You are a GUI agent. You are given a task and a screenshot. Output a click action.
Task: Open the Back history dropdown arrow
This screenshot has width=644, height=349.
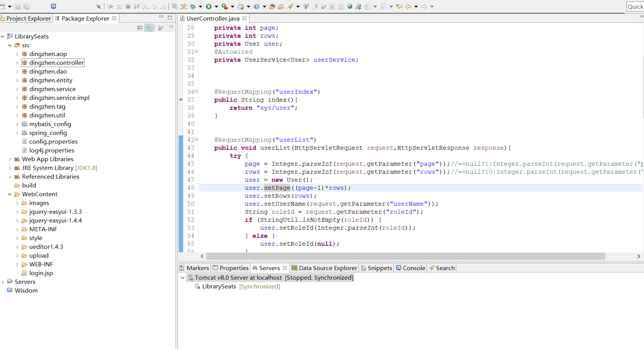(416, 6)
